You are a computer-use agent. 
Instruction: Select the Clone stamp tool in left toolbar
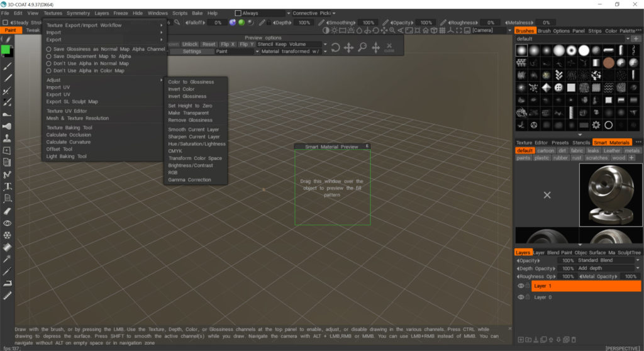click(x=7, y=138)
